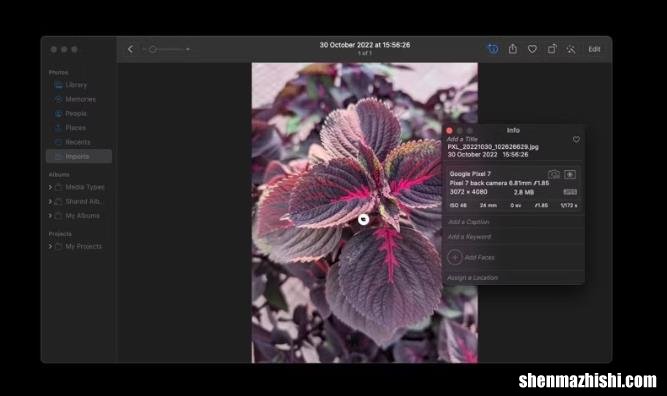This screenshot has width=667, height=396.
Task: Click the Places sidebar icon
Action: tap(58, 128)
